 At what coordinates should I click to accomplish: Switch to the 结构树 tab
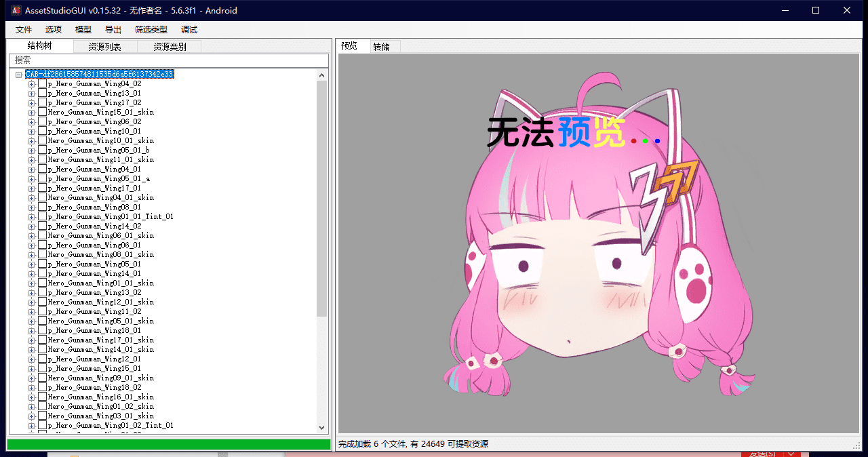point(39,45)
